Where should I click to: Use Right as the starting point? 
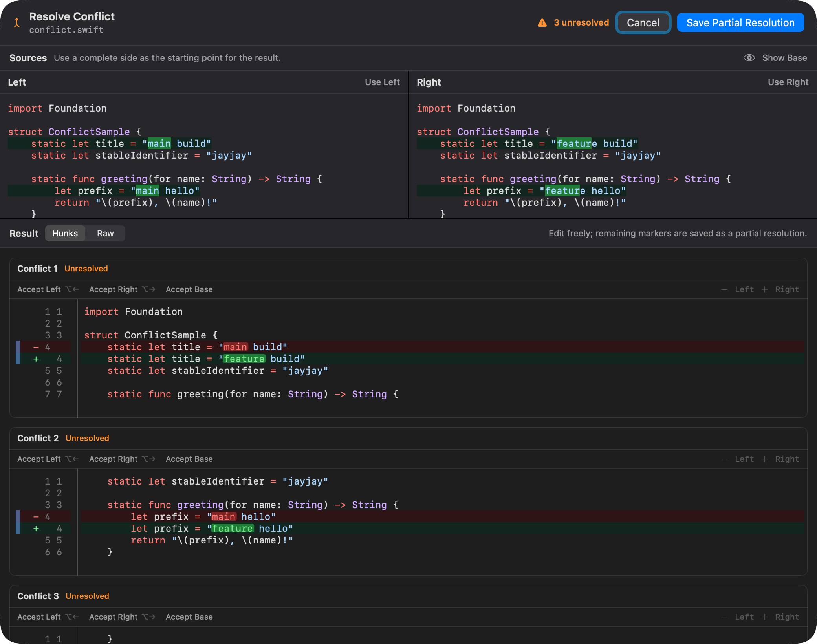click(788, 82)
